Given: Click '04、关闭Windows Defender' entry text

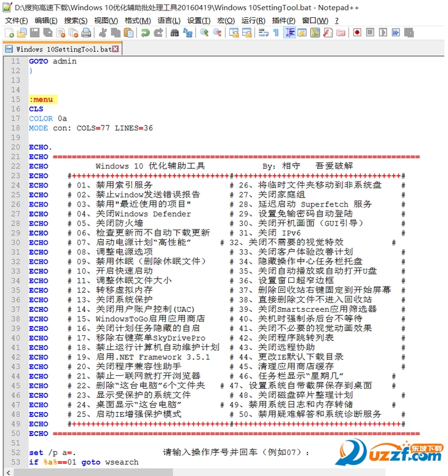Looking at the screenshot, I should 134,214.
